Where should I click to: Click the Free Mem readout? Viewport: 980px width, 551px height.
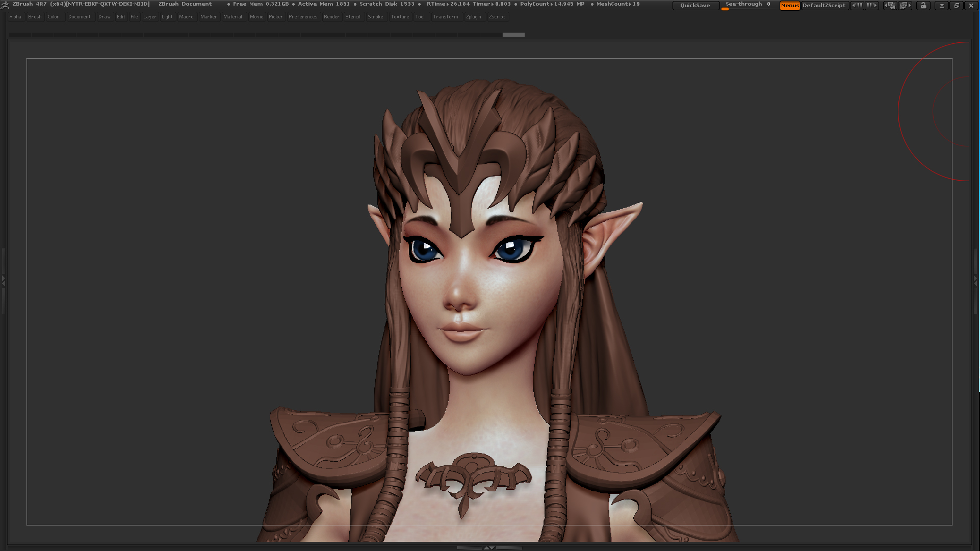tap(261, 4)
